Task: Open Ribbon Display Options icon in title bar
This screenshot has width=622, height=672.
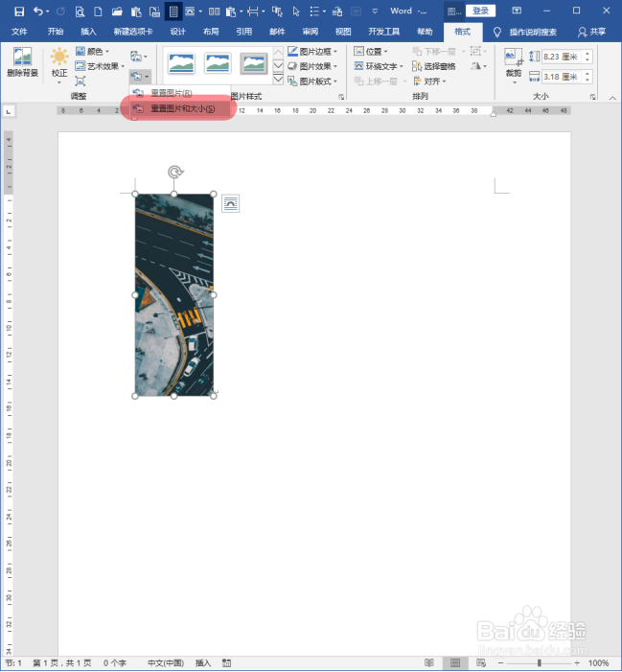Action: pyautogui.click(x=517, y=11)
